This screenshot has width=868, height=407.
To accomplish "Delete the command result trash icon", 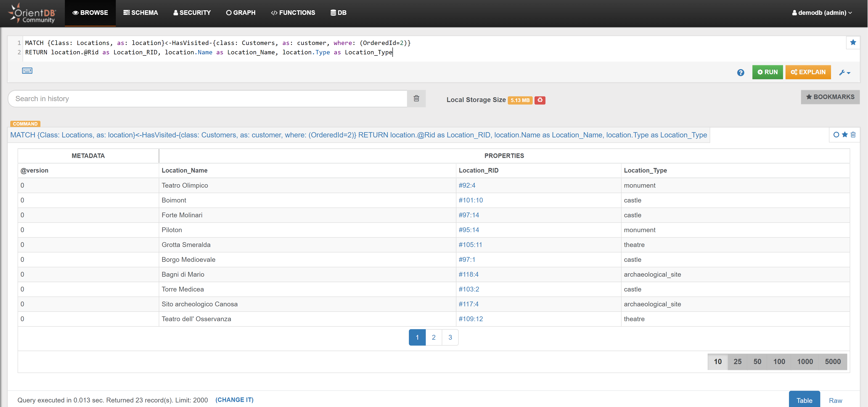I will (853, 135).
